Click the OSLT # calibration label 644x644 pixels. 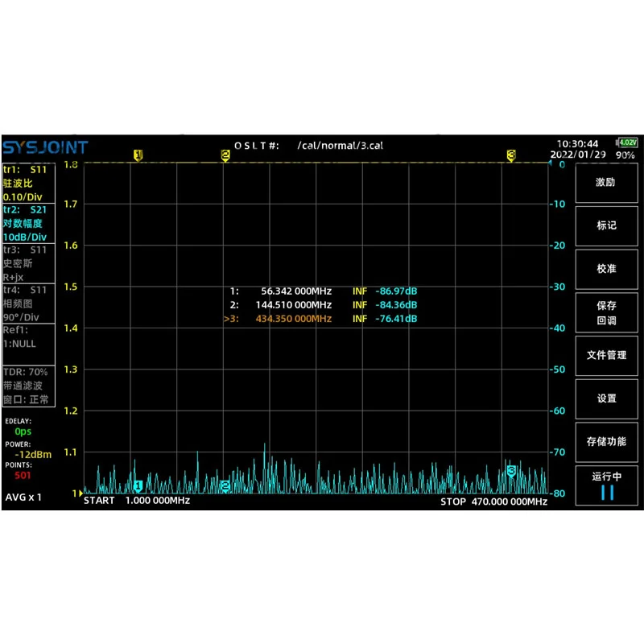pos(257,146)
